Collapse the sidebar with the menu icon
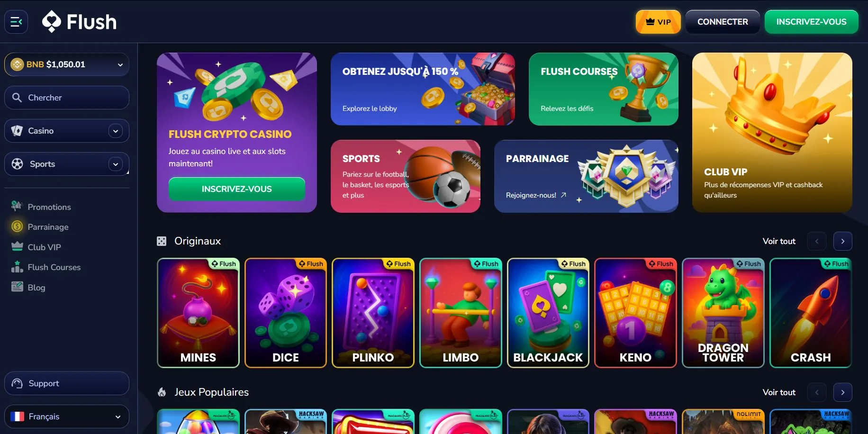 point(16,22)
